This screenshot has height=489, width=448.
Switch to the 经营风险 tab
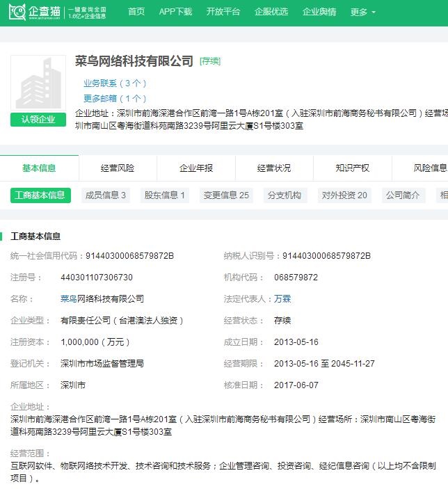coord(118,168)
